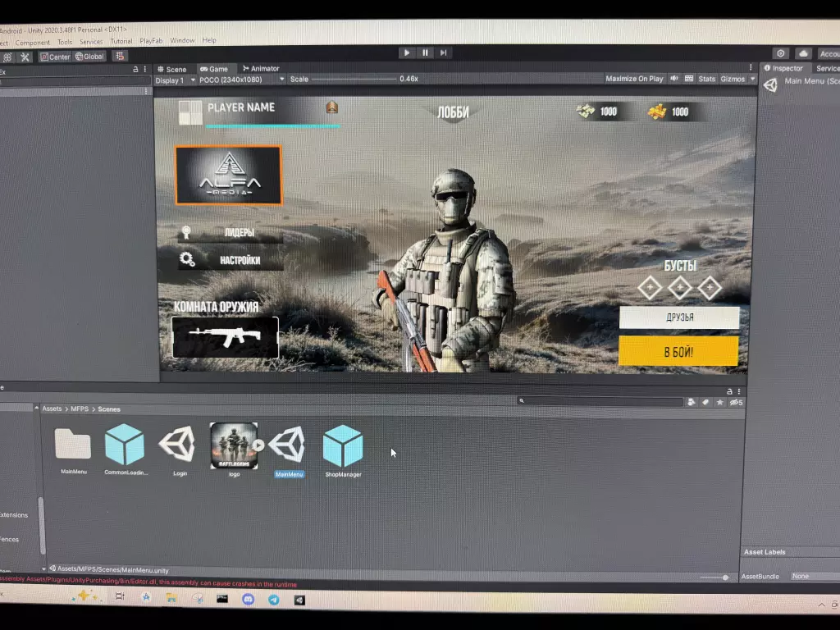840x630 pixels.
Task: Toggle the Global handle rotation button
Action: point(90,57)
